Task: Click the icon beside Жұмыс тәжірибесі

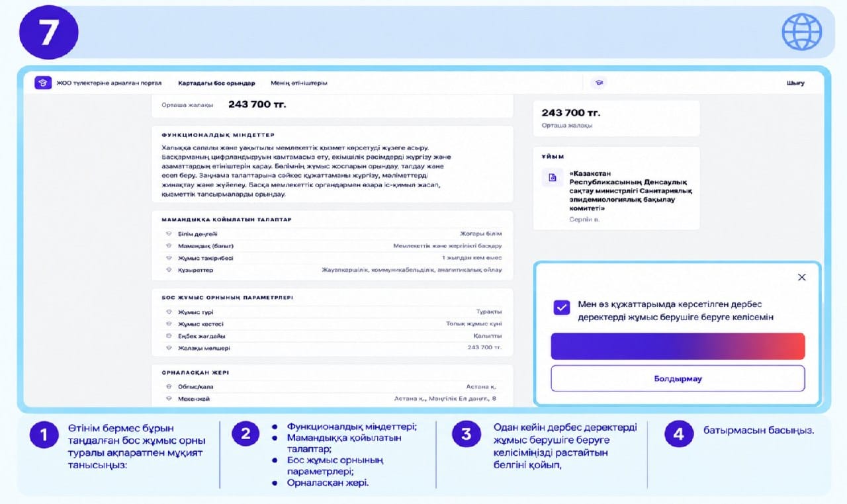Action: (x=169, y=258)
